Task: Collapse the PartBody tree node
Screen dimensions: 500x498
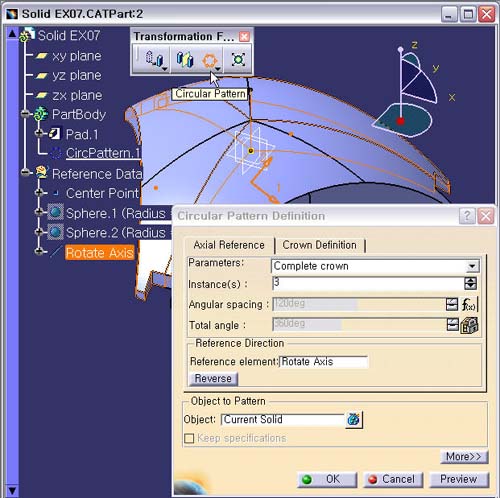Action: tap(25, 114)
